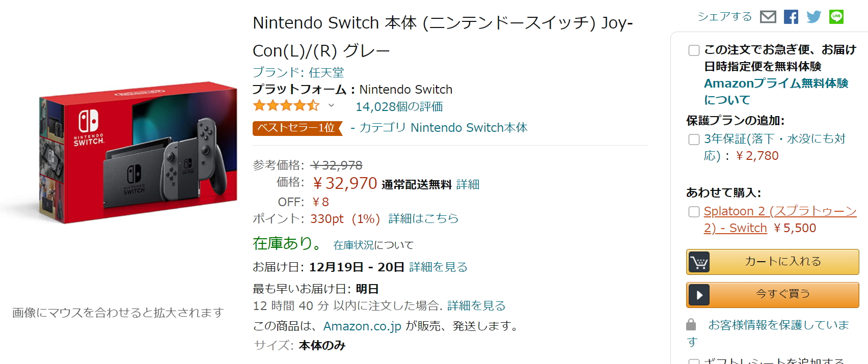Viewport: 868px width, 364px height.
Task: Click the star rating icons
Action: (x=286, y=106)
